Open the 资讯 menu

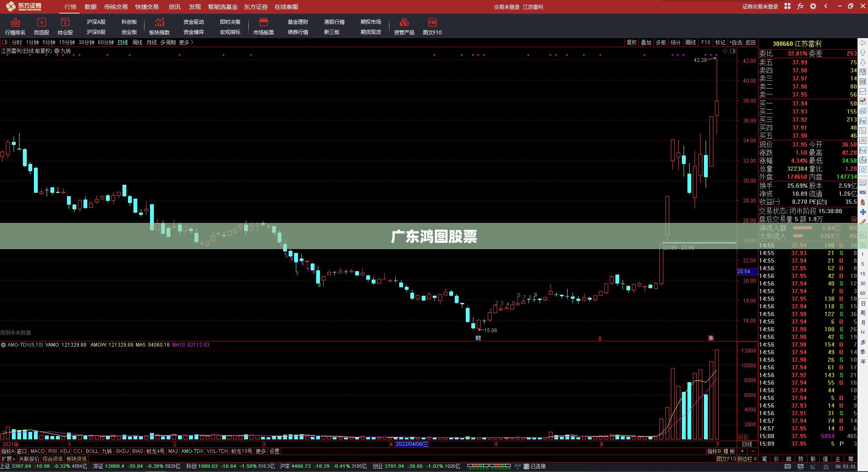click(x=174, y=7)
